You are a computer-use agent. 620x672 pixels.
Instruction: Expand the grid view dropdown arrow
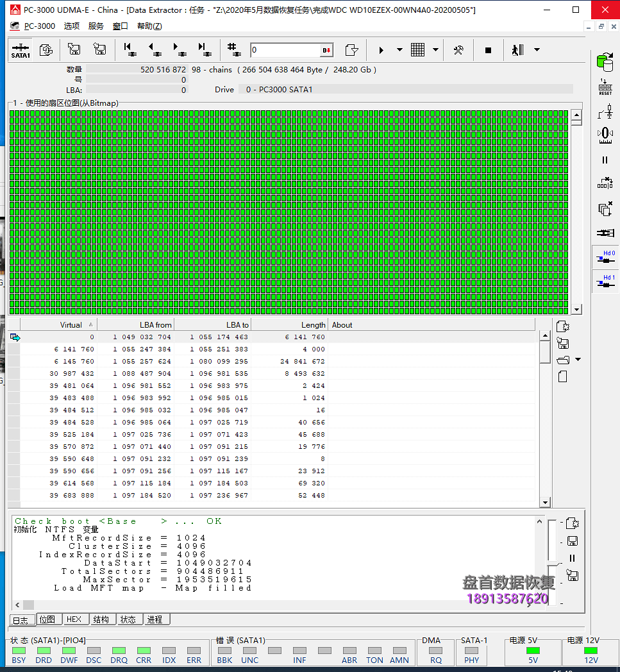[x=435, y=50]
